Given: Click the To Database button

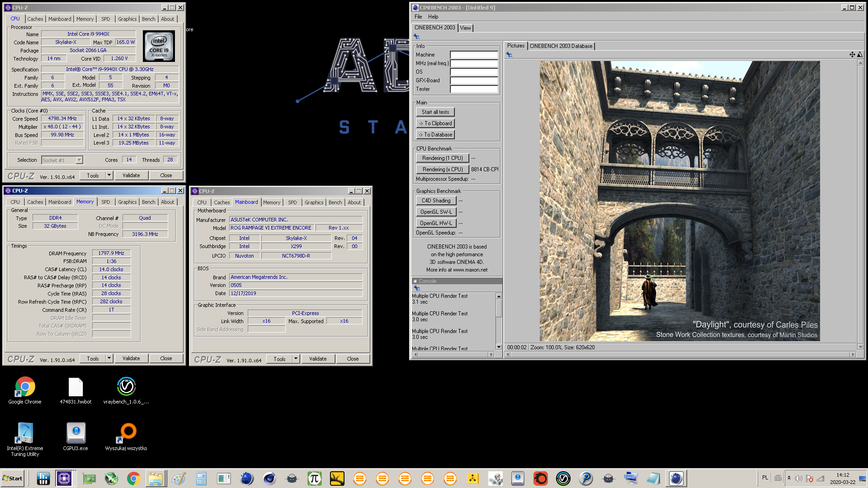Looking at the screenshot, I should coord(435,135).
